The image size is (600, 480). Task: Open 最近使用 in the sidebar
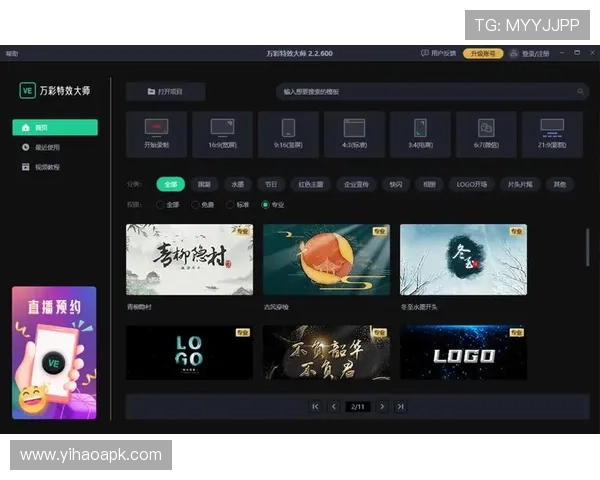46,147
